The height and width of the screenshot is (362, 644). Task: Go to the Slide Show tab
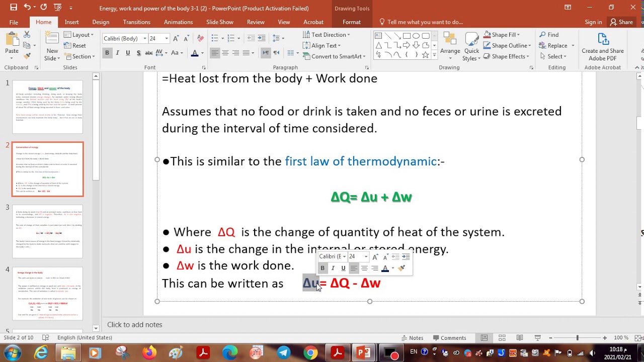[220, 22]
